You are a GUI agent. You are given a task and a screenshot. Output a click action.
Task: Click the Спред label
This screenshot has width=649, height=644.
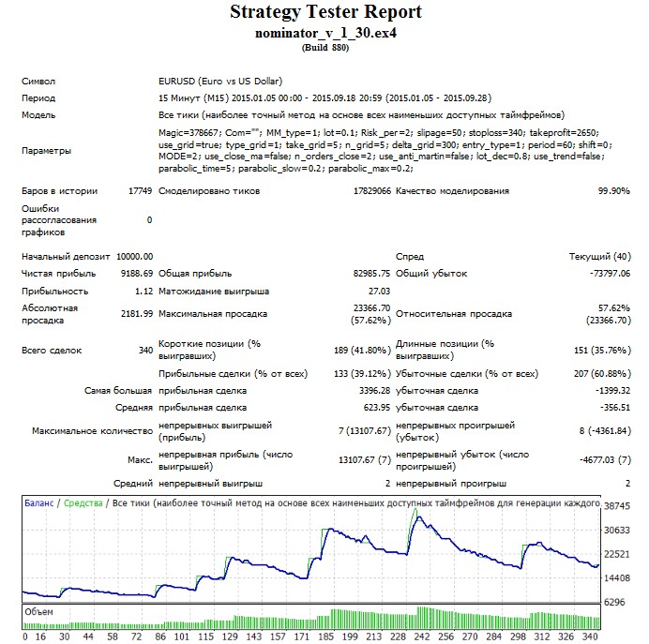410,257
